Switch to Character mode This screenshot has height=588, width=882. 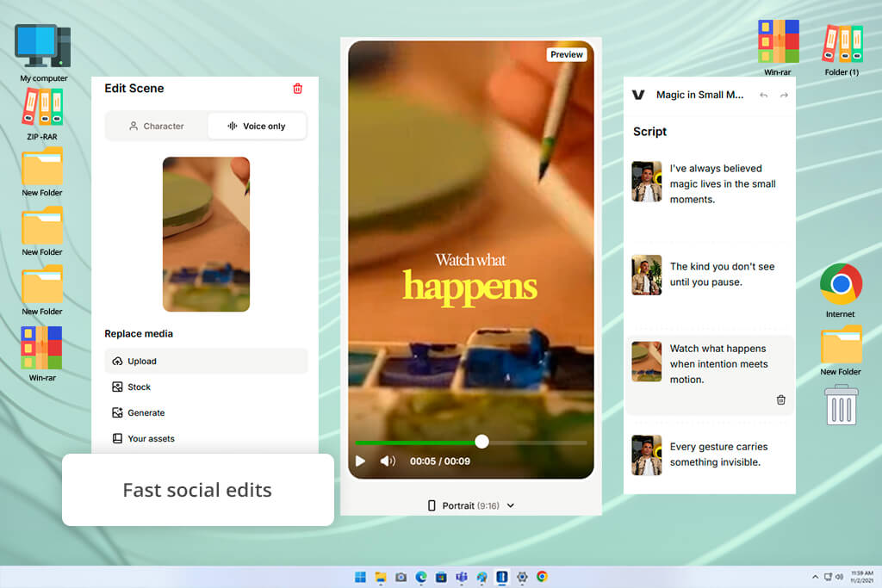coord(157,126)
